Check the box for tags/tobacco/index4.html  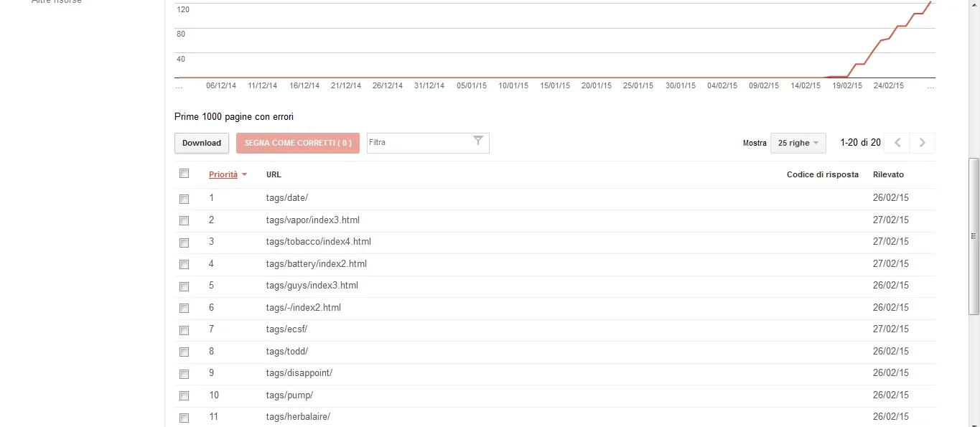[x=184, y=243]
